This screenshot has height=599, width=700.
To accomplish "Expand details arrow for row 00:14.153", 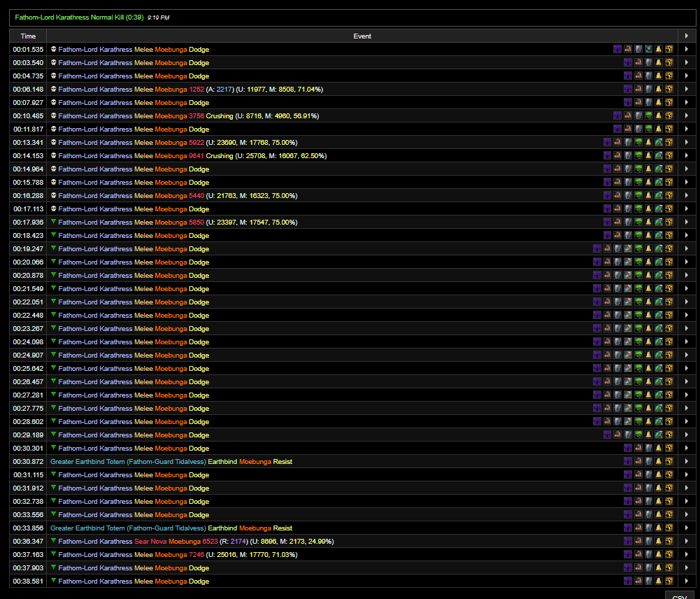I will (x=687, y=156).
